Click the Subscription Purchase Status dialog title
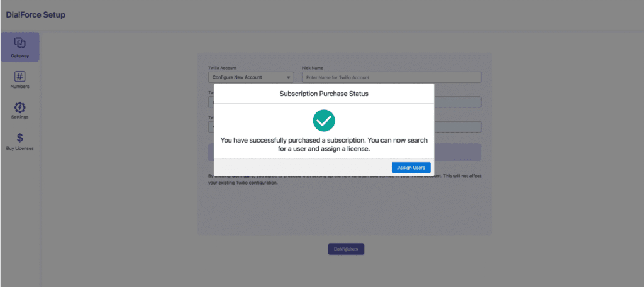Viewport: 644px width, 287px height. 324,93
